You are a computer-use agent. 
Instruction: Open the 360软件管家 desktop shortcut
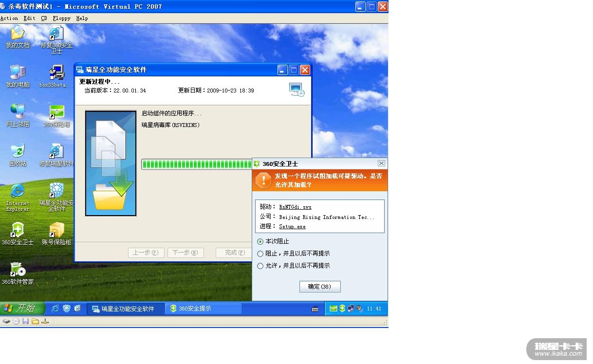pos(18,273)
